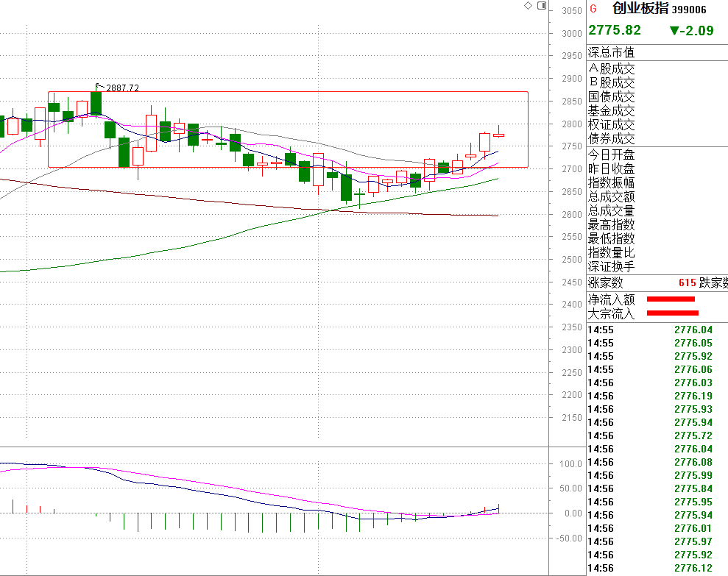Select the last tick row showing 2776.12
This screenshot has width=728, height=576.
[x=657, y=568]
